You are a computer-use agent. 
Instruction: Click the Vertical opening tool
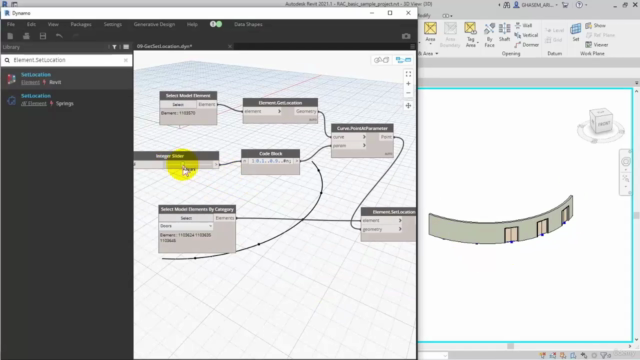click(x=526, y=35)
